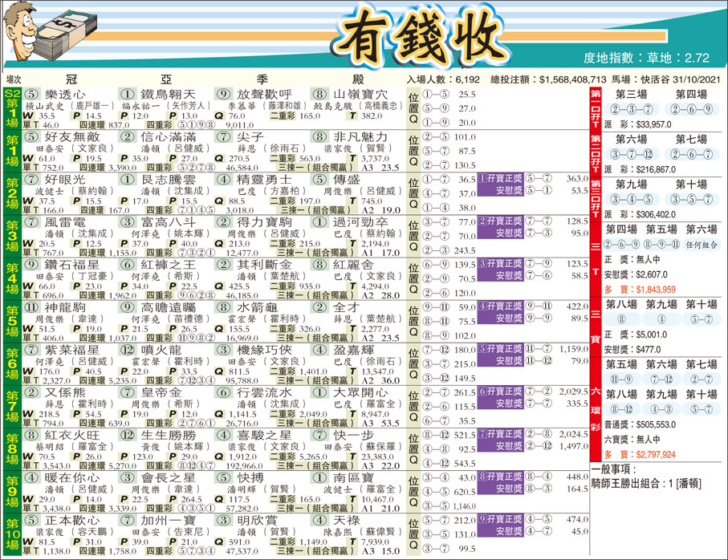
Task: Click horse name 精靈勇士
Action: tap(265, 180)
